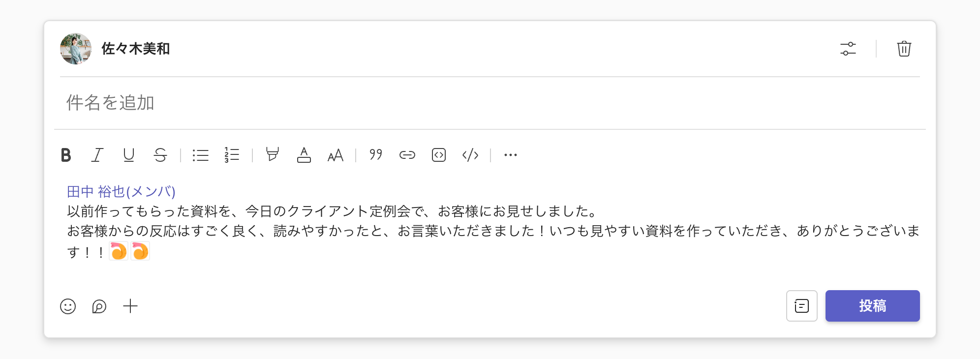Open the font color picker
The width and height of the screenshot is (980, 359).
pos(304,155)
